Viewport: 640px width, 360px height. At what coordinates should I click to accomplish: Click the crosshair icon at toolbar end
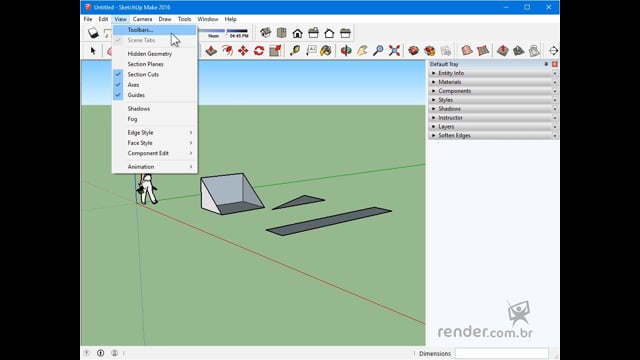coord(553,51)
